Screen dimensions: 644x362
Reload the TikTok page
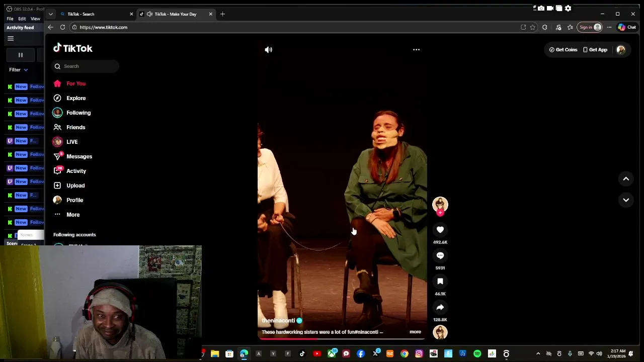[62, 27]
